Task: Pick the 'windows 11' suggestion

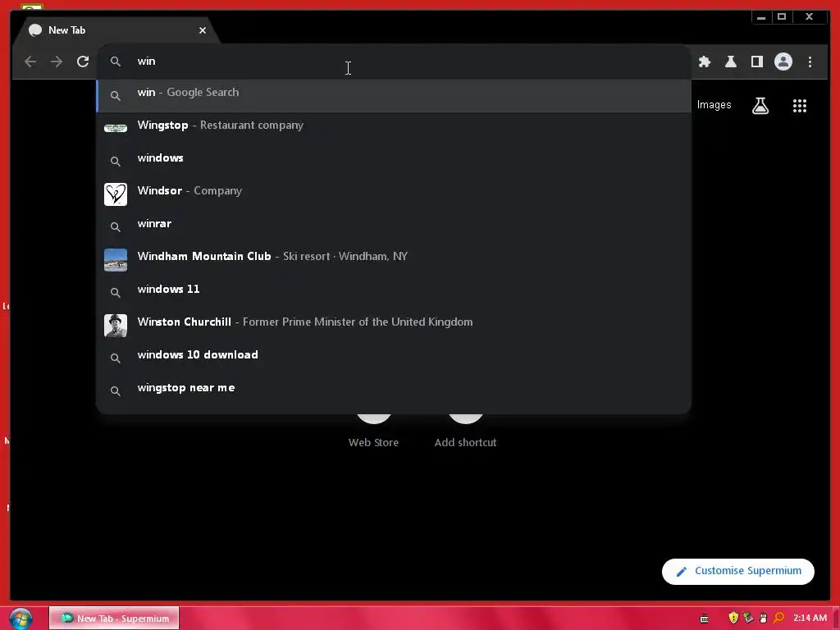Action: coord(394,292)
